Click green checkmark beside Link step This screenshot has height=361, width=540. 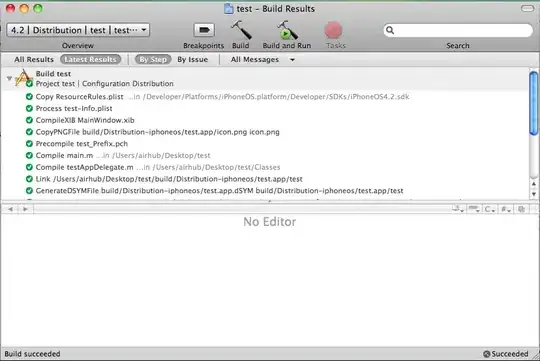[x=29, y=179]
